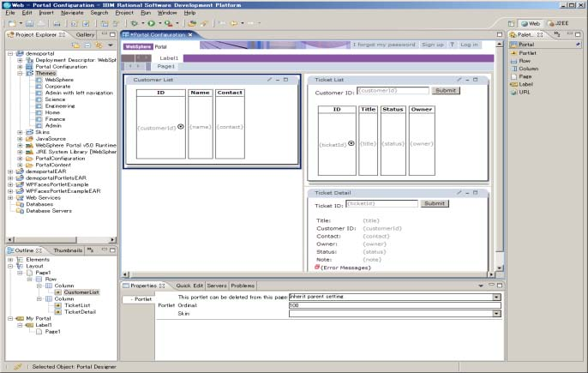588x373 pixels.
Task: Expand the Skins folder
Action: 20,132
